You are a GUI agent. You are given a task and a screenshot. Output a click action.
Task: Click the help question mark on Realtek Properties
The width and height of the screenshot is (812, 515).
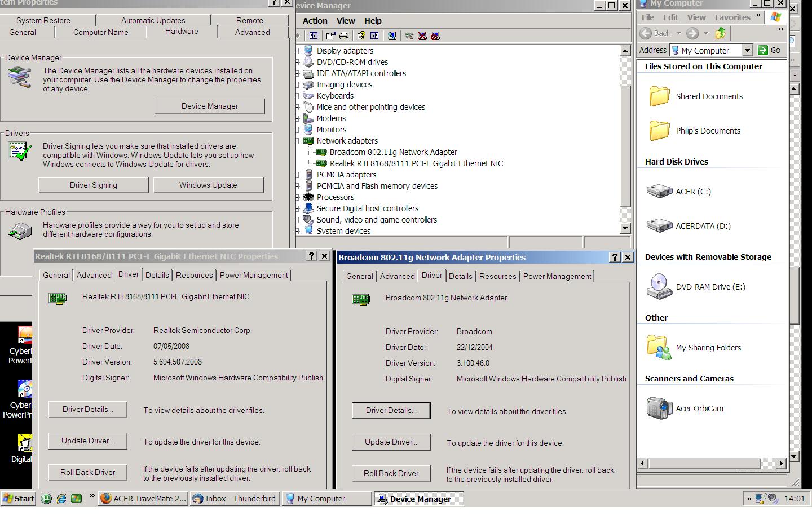311,256
